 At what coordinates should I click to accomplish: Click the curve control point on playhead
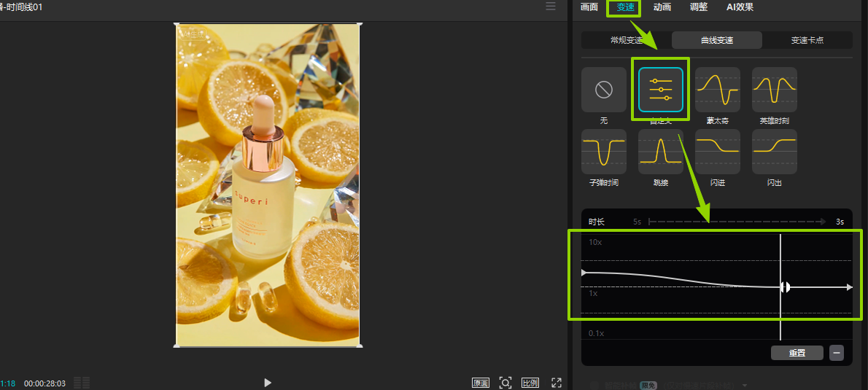(x=785, y=287)
